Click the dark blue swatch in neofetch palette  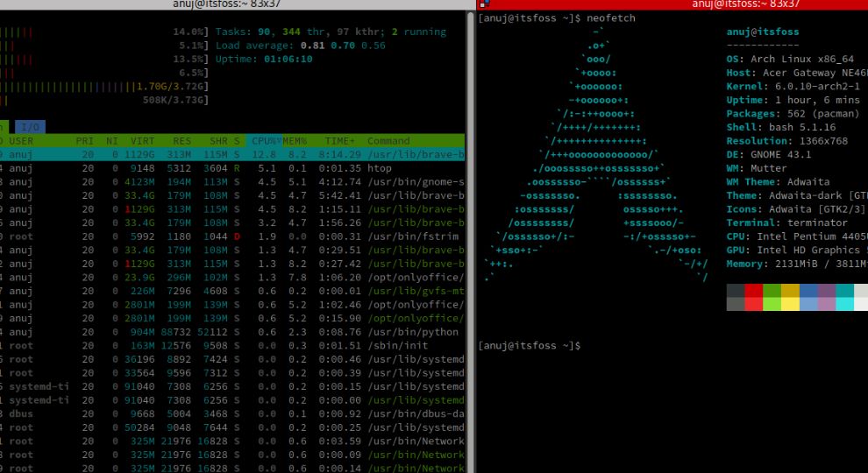pyautogui.click(x=808, y=291)
